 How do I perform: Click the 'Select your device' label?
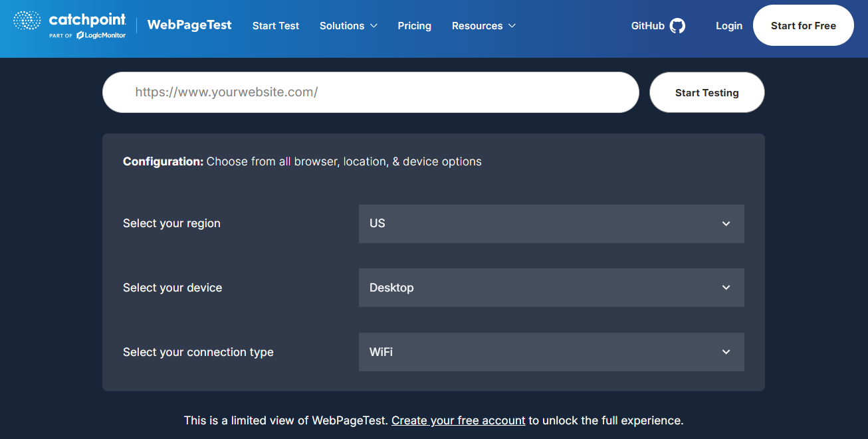[x=173, y=288]
